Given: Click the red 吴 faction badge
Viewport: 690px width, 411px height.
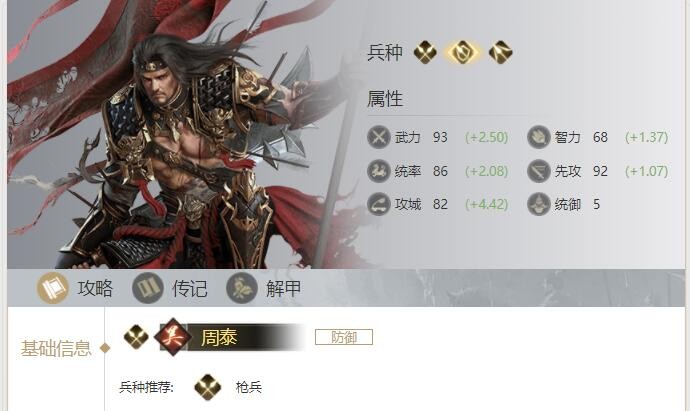Looking at the screenshot, I should (x=173, y=337).
